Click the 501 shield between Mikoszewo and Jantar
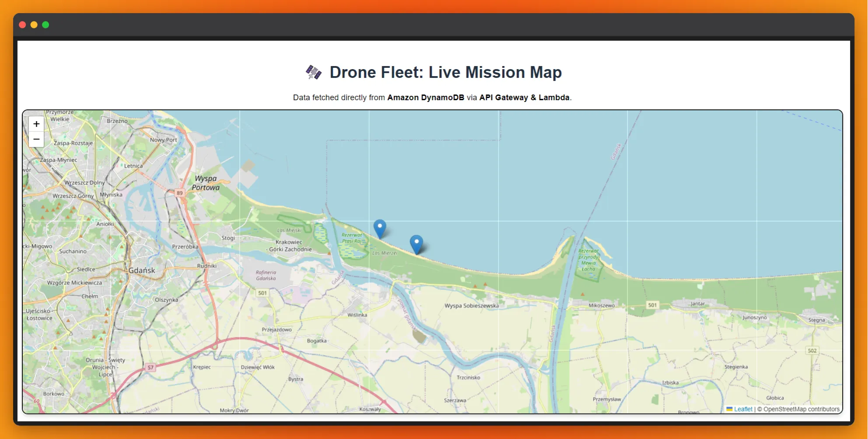This screenshot has height=439, width=868. pyautogui.click(x=652, y=304)
